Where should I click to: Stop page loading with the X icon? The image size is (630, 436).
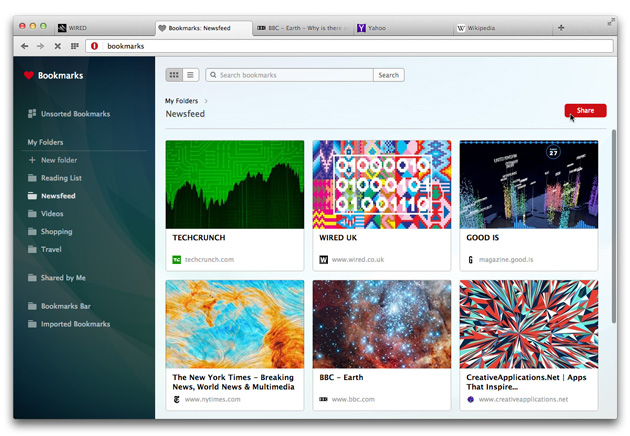pyautogui.click(x=57, y=46)
